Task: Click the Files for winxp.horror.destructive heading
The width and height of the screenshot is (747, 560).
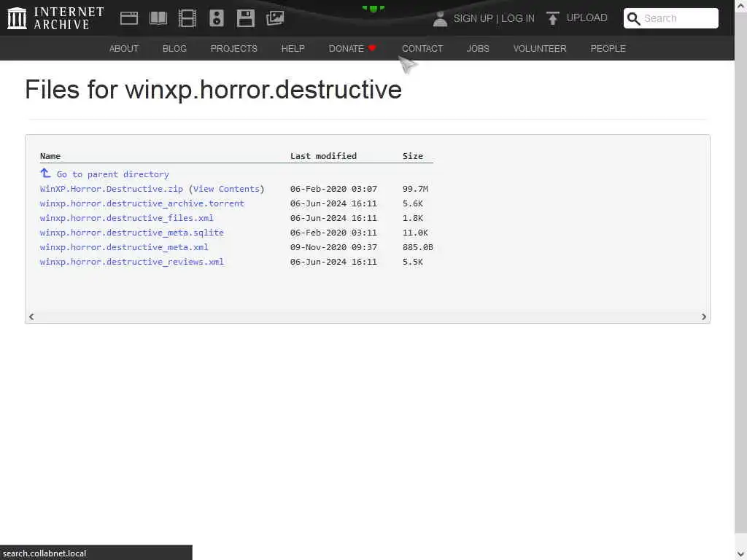Action: 214,90
